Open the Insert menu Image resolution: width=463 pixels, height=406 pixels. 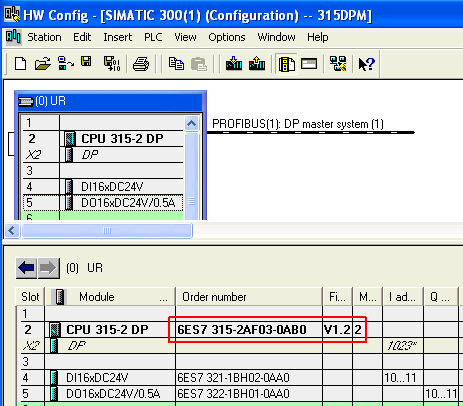coord(118,37)
